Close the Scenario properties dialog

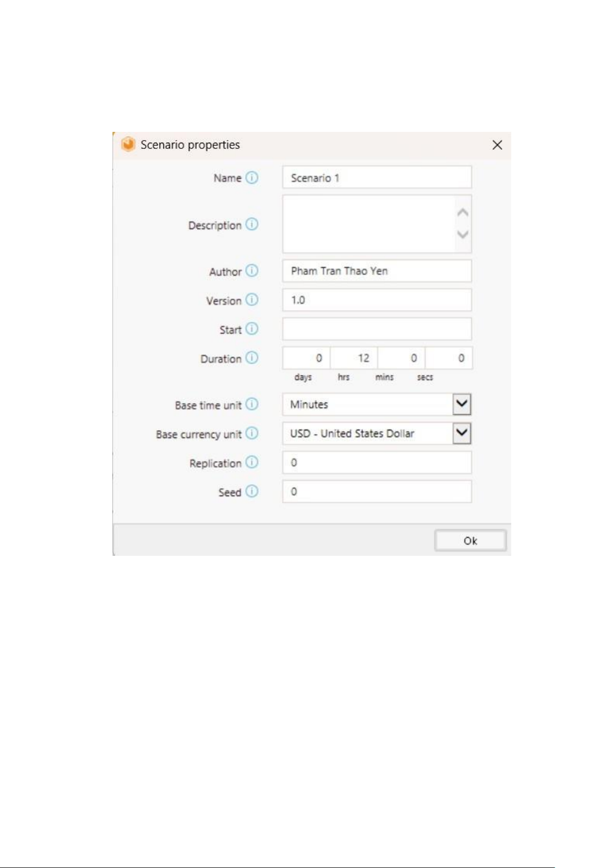coord(497,145)
